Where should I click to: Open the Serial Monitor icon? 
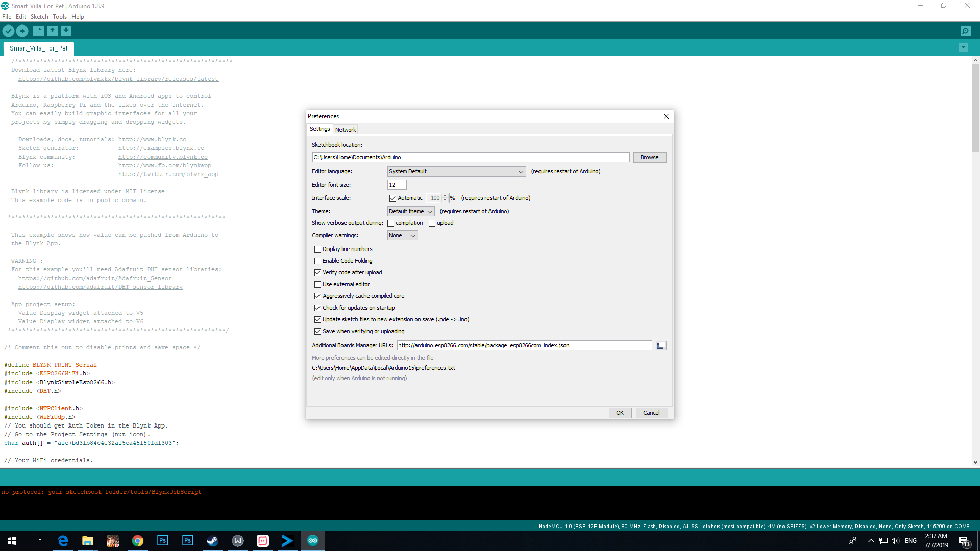tap(966, 31)
